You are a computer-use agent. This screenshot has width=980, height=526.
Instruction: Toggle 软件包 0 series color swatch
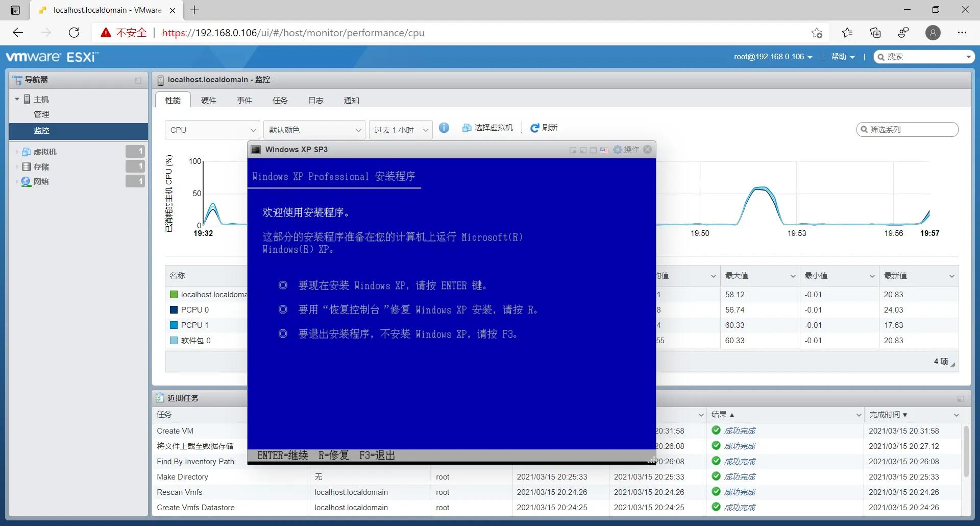point(174,341)
